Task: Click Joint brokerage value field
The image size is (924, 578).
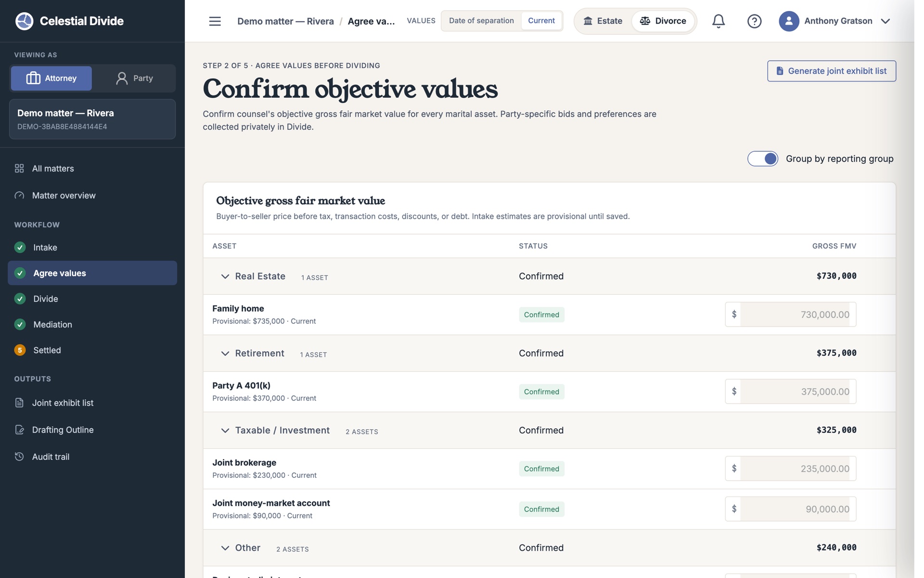Action: [x=791, y=469]
